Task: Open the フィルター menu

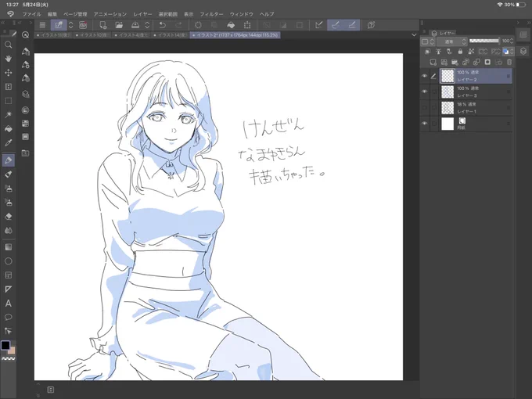Action: click(211, 14)
